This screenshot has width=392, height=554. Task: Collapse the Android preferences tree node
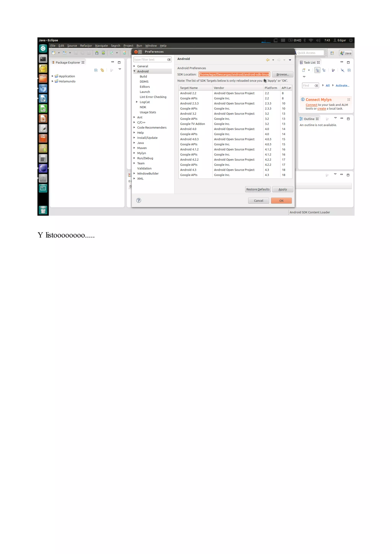(134, 71)
